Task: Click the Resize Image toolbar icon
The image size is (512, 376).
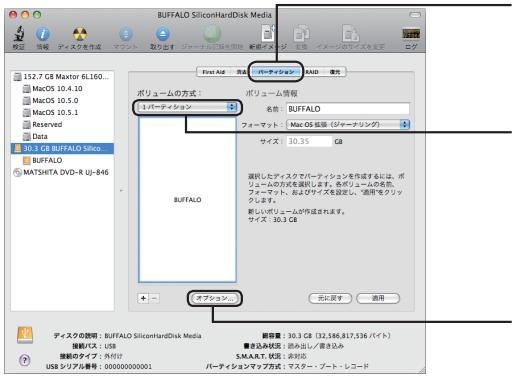Action: tap(350, 33)
